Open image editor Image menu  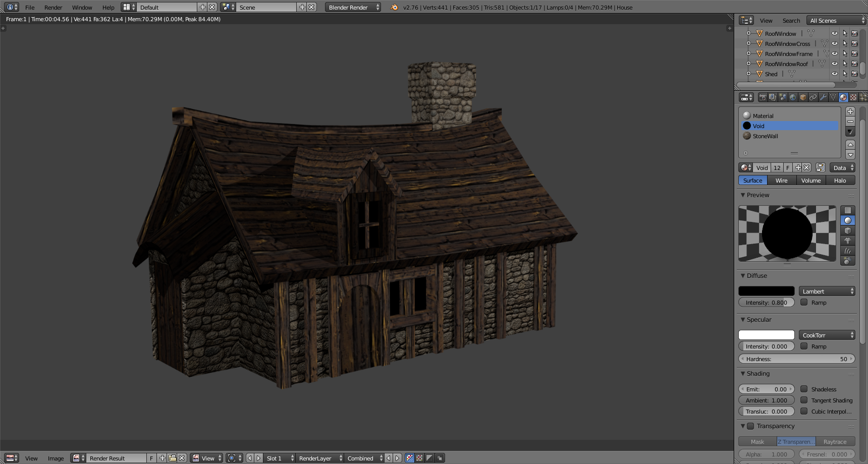56,458
